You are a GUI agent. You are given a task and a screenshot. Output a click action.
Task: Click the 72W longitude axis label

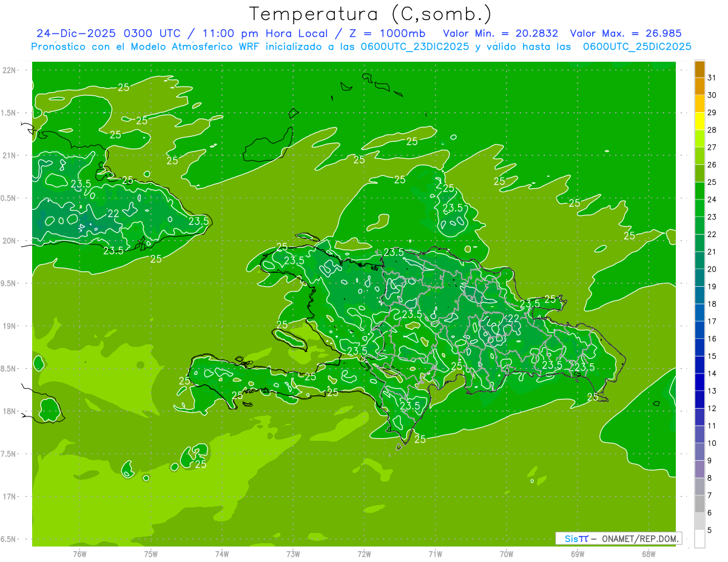pyautogui.click(x=364, y=554)
